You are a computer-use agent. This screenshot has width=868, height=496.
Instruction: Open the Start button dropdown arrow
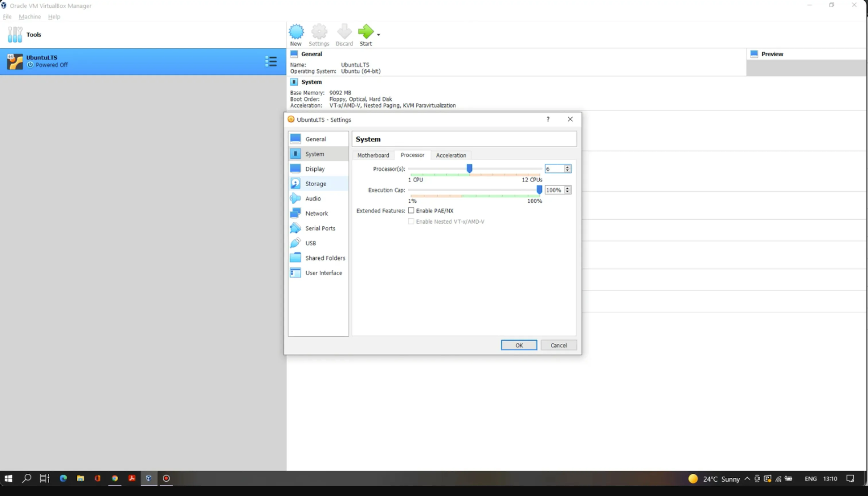click(x=378, y=35)
